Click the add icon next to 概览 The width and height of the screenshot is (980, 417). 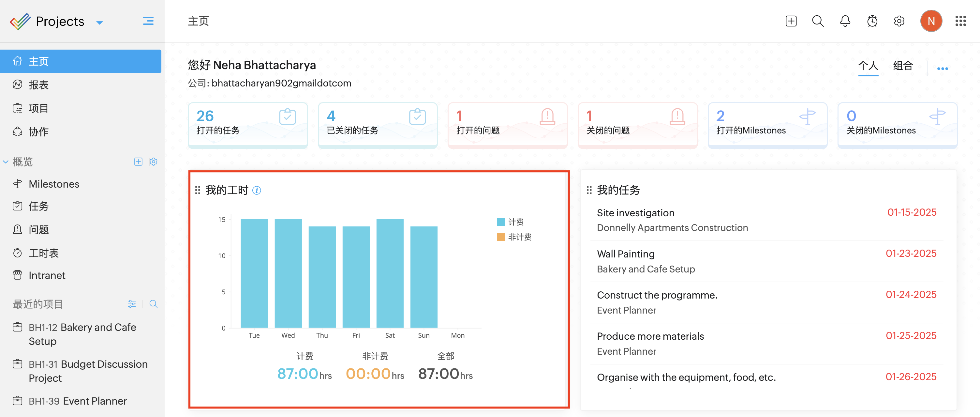[138, 162]
